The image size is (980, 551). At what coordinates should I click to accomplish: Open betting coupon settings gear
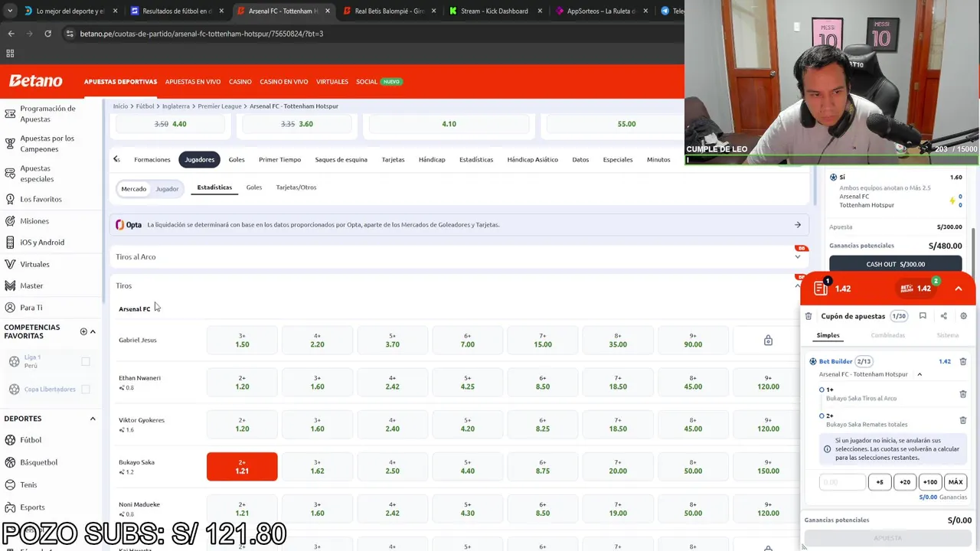click(963, 316)
